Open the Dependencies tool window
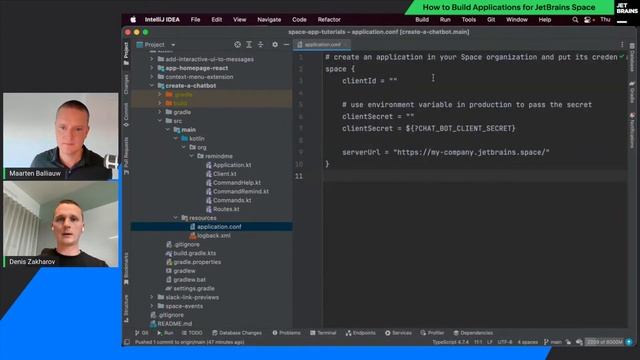 point(473,333)
